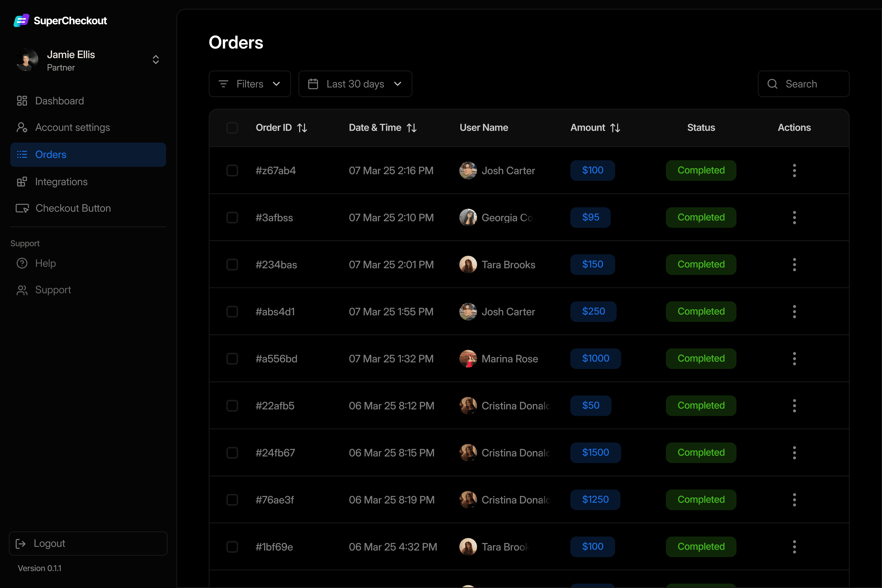Screen dimensions: 882x588
Task: Sort orders by Date & Time
Action: click(412, 128)
